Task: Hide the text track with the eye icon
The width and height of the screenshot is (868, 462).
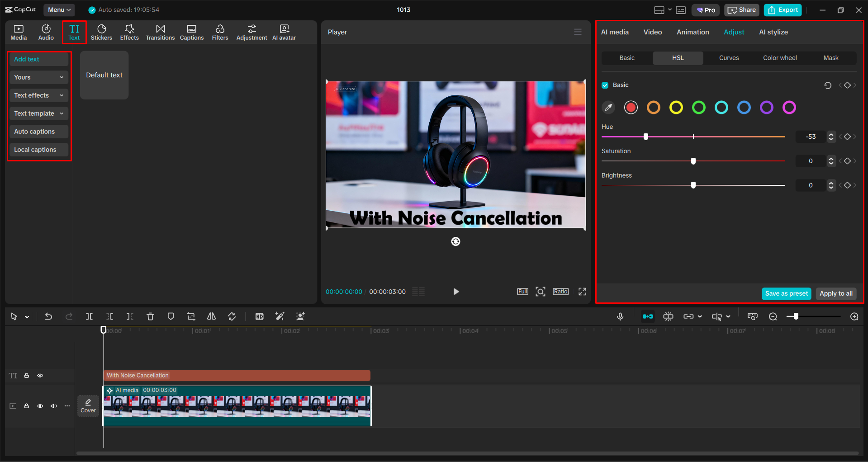Action: pos(40,375)
